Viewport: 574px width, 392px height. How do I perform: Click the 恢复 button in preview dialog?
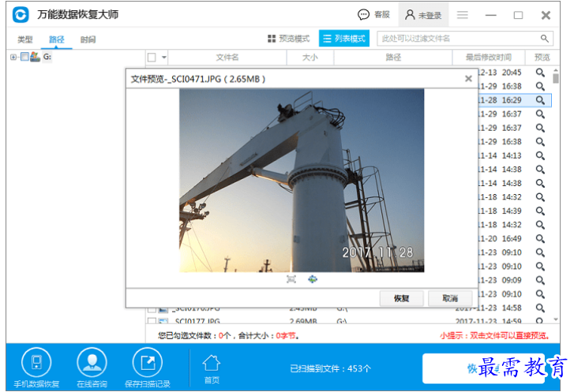pos(401,298)
